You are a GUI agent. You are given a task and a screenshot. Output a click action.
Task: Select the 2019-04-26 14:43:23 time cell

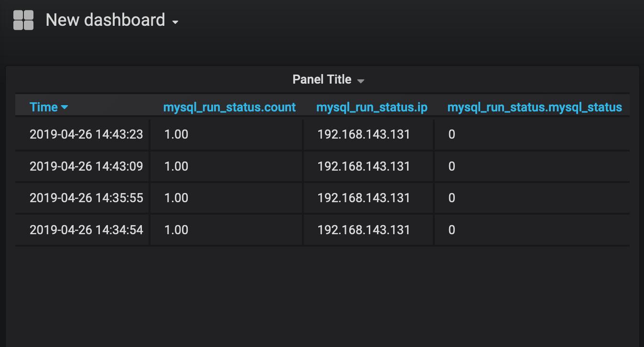coord(86,134)
